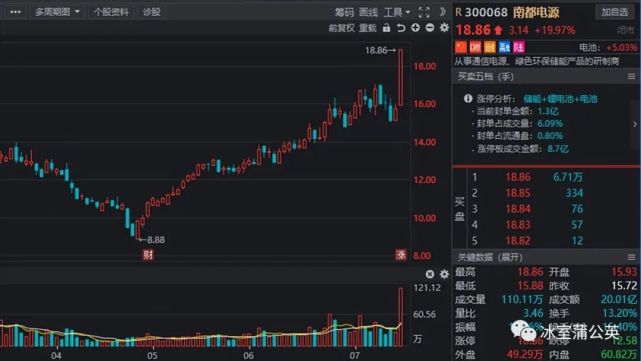The width and height of the screenshot is (641, 361).
Task: Open the 诊股 tab
Action: [x=151, y=12]
